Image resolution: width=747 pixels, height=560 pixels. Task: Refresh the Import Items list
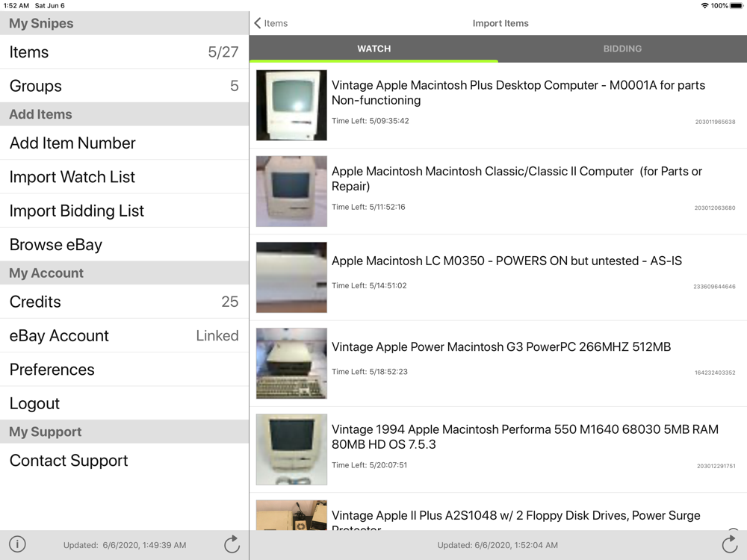[x=729, y=544]
